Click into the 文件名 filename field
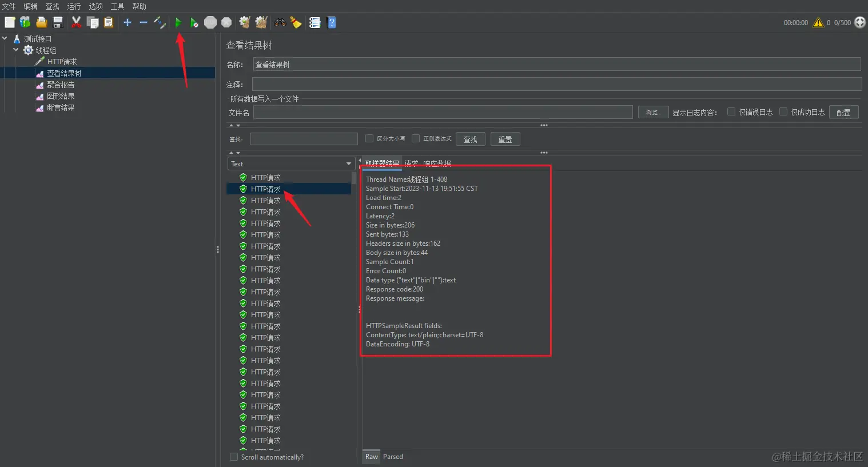 pos(443,112)
